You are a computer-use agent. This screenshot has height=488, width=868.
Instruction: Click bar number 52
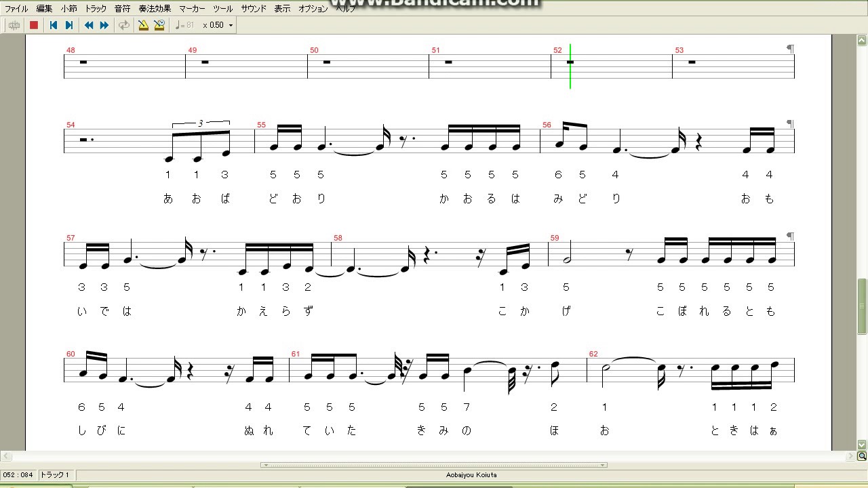(557, 50)
